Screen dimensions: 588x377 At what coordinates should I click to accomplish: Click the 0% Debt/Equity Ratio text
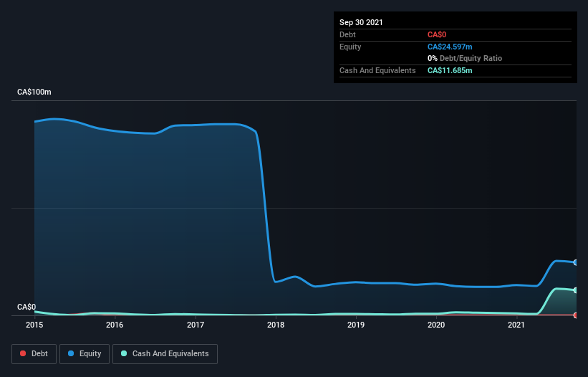[465, 58]
